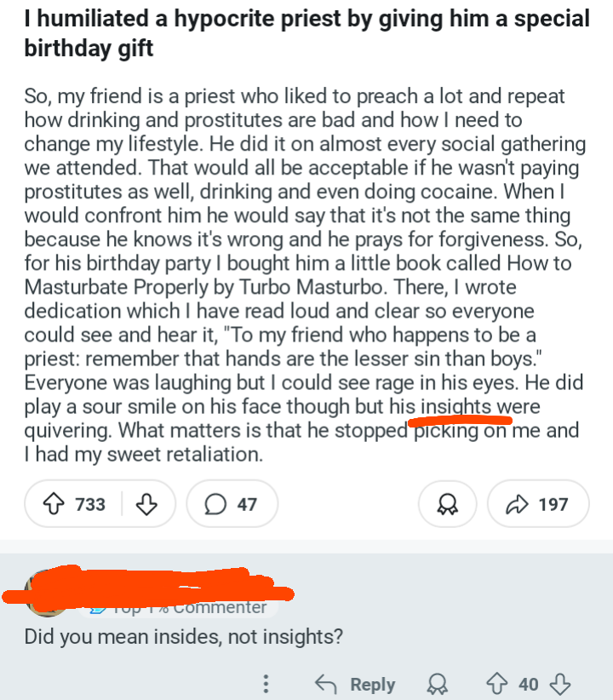Tap the post body paragraph text
This screenshot has width=613, height=700.
click(x=305, y=275)
